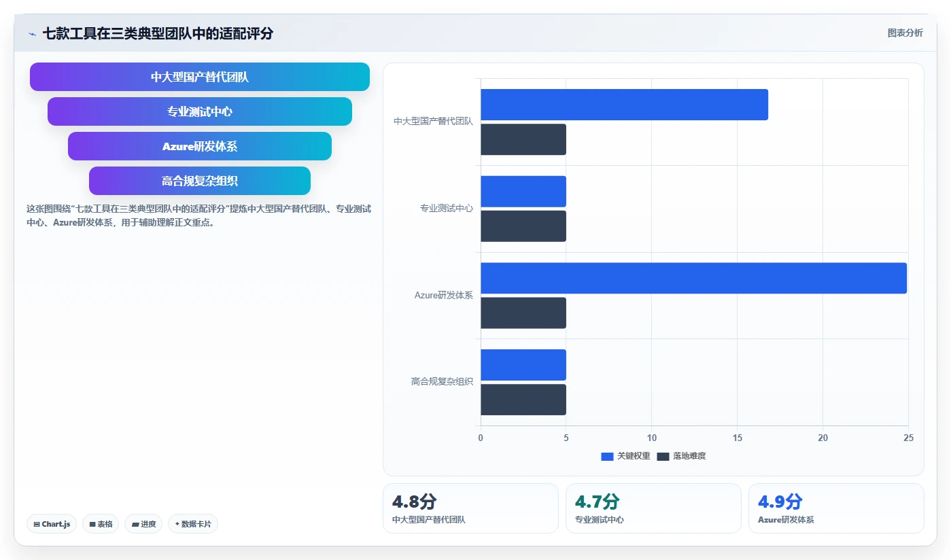Select the 高合规复杂组织 funnel stage
The width and height of the screenshot is (951, 560).
click(200, 181)
